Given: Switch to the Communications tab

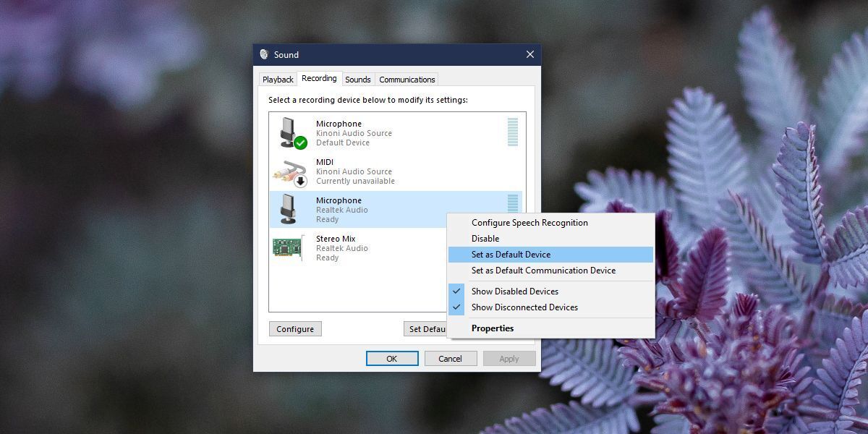Looking at the screenshot, I should click(407, 79).
